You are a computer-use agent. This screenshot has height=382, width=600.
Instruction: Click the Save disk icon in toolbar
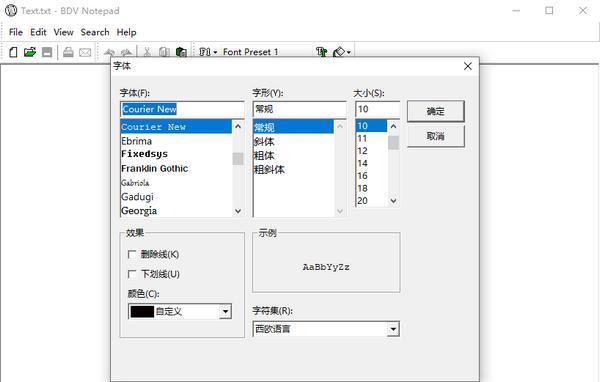[x=47, y=52]
